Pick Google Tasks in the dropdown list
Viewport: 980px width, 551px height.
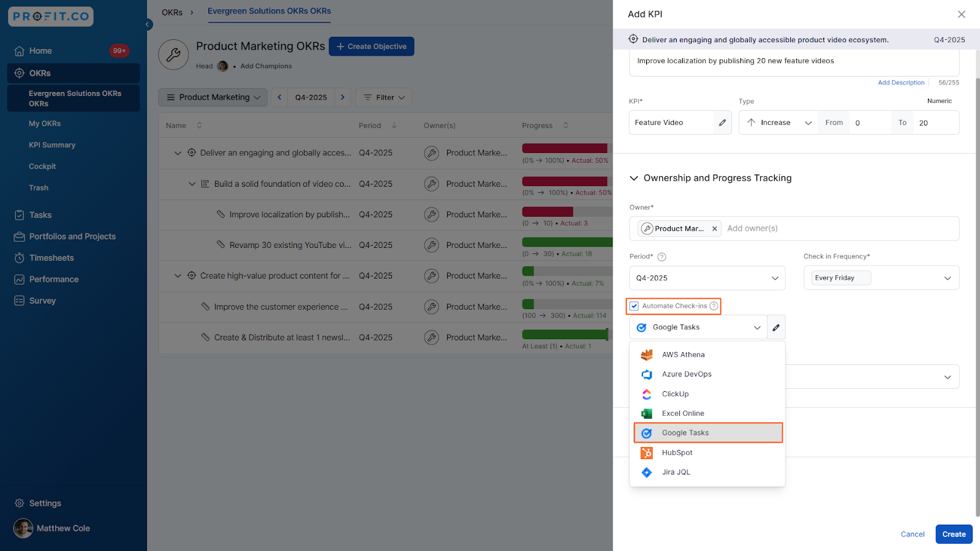coord(708,433)
